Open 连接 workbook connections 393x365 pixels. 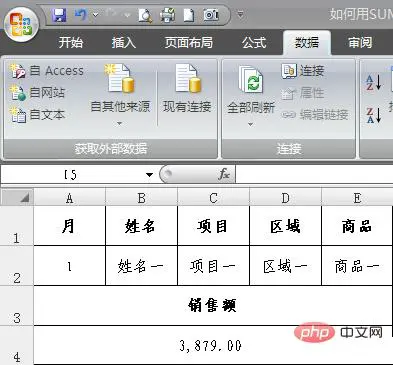point(303,71)
